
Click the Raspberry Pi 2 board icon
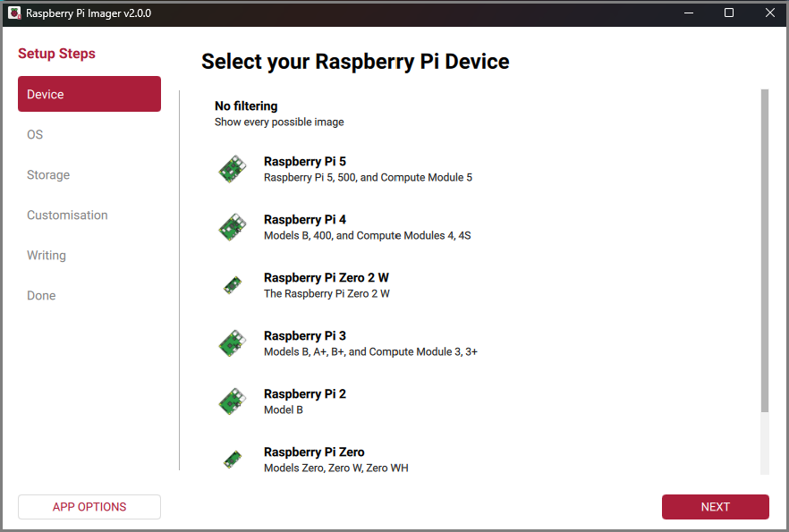click(x=232, y=401)
